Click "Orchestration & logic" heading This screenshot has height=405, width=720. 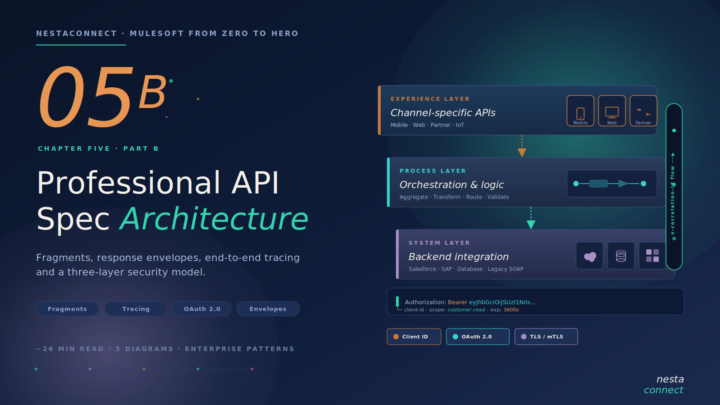(451, 185)
